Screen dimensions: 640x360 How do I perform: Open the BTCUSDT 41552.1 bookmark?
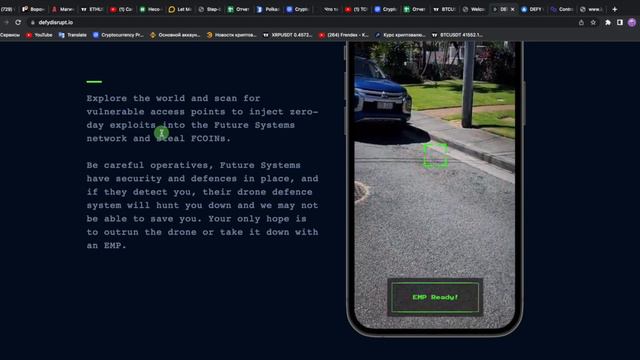pos(457,35)
